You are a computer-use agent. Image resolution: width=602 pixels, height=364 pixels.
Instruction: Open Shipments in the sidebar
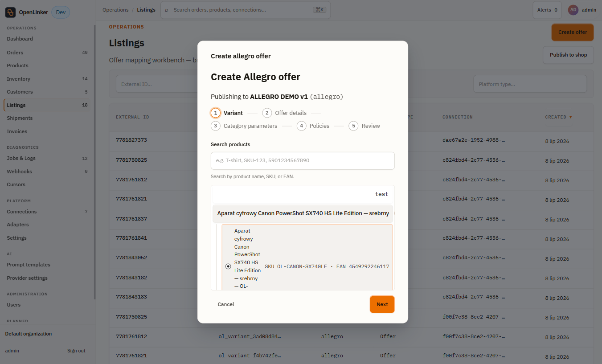click(47, 118)
